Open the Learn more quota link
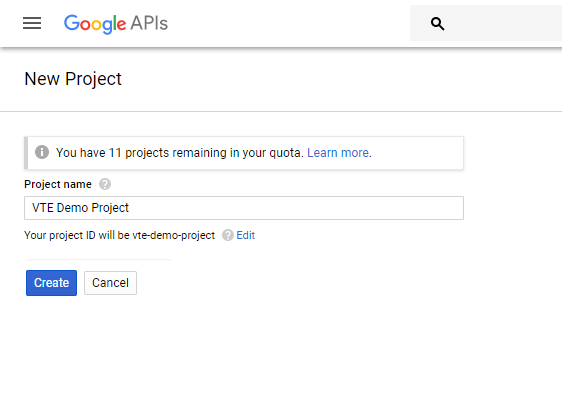Viewport: 562px width, 418px height. 338,153
